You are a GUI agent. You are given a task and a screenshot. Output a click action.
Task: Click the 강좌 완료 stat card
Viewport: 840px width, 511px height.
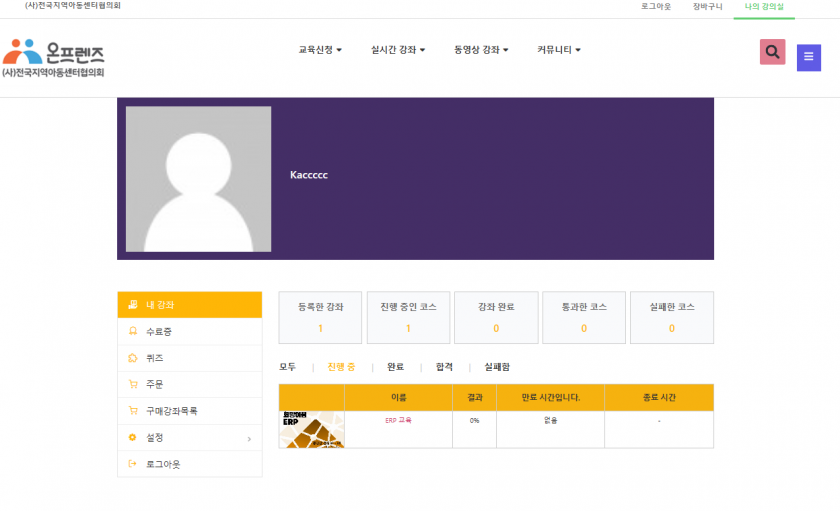pos(496,318)
